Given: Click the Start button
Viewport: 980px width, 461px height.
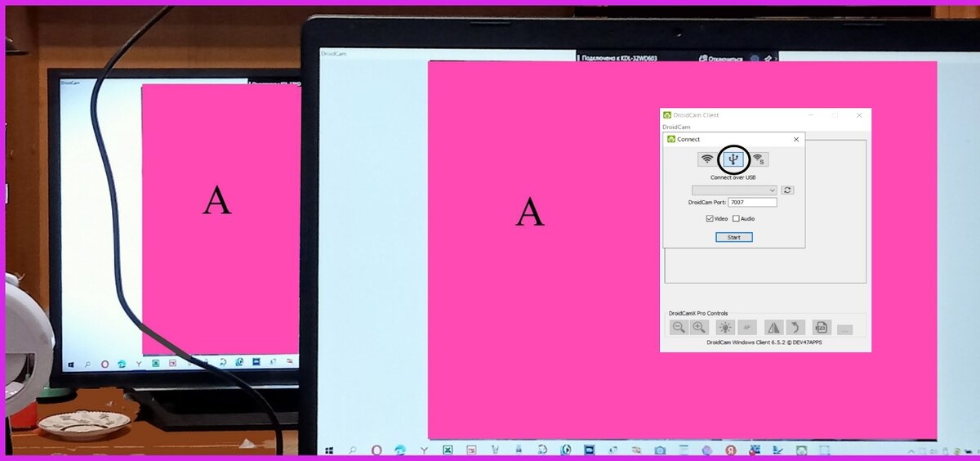Looking at the screenshot, I should point(734,237).
